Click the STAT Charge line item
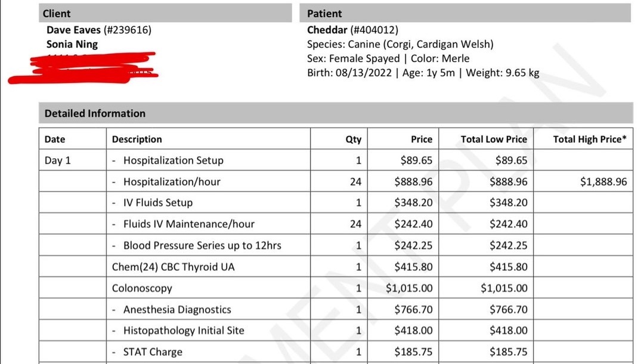The height and width of the screenshot is (364, 644). click(153, 351)
